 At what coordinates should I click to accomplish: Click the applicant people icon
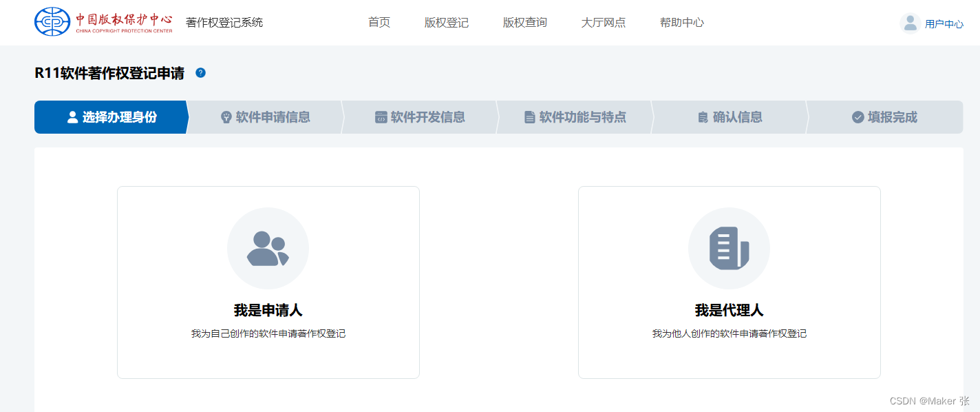click(268, 248)
